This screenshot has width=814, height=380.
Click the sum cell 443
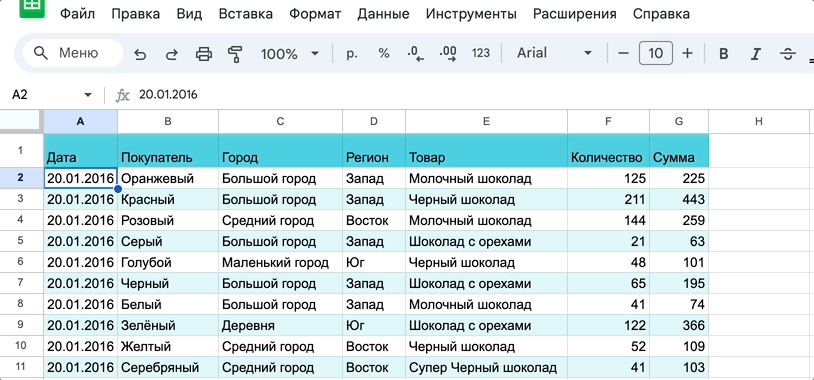tap(679, 199)
